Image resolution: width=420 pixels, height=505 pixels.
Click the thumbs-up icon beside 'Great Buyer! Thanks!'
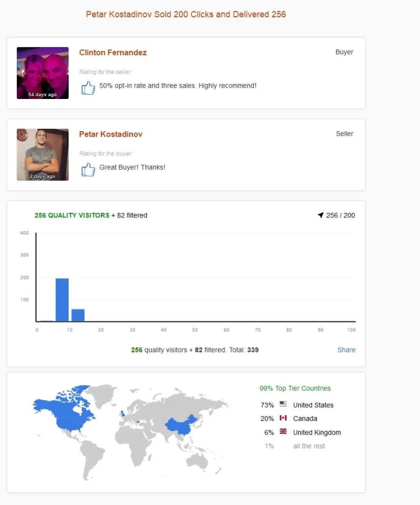coord(88,169)
